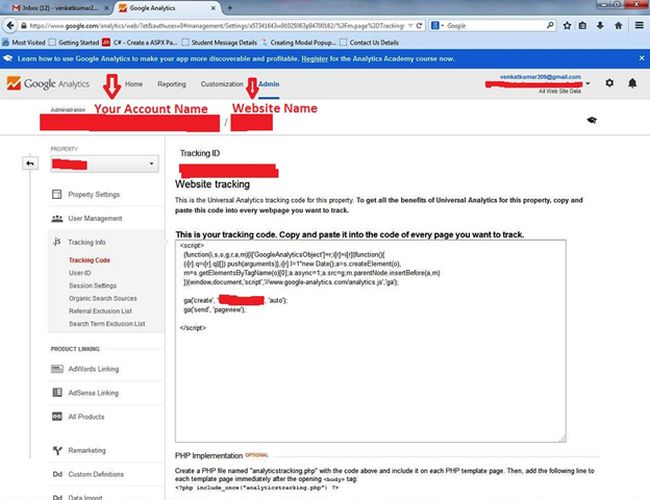
Task: Click the Register link in banner
Action: 314,58
